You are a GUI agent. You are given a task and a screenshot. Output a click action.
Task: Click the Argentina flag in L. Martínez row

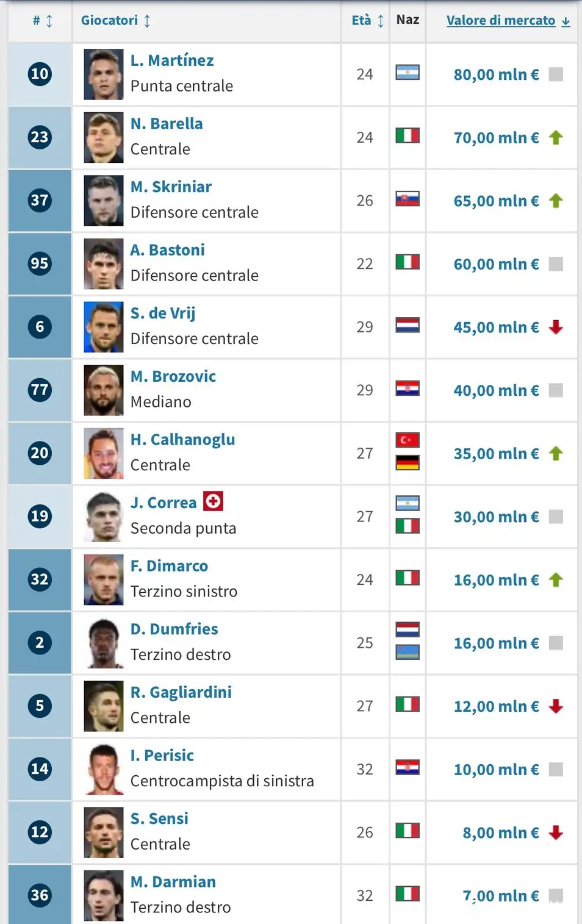(x=407, y=73)
